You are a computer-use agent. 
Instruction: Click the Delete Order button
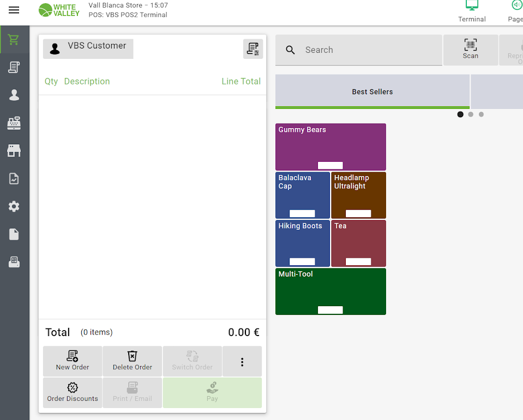132,361
